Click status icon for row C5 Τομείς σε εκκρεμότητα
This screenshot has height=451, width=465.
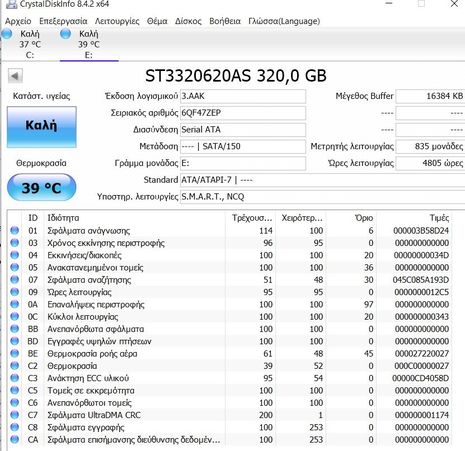click(14, 390)
